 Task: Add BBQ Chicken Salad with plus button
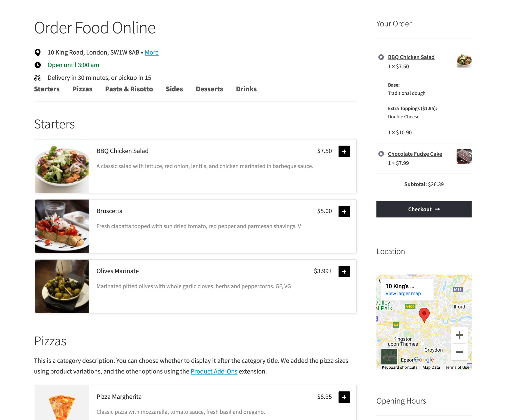point(344,151)
